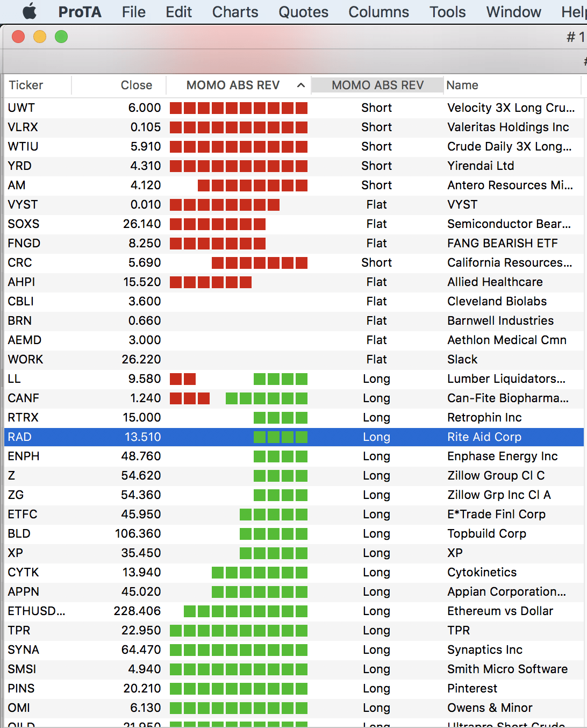Click Flat signal in WORK row
The image size is (587, 728).
(376, 359)
